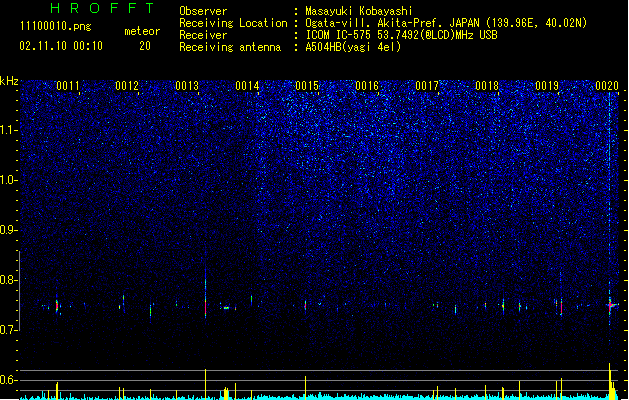Click the Observer label

pos(203,11)
